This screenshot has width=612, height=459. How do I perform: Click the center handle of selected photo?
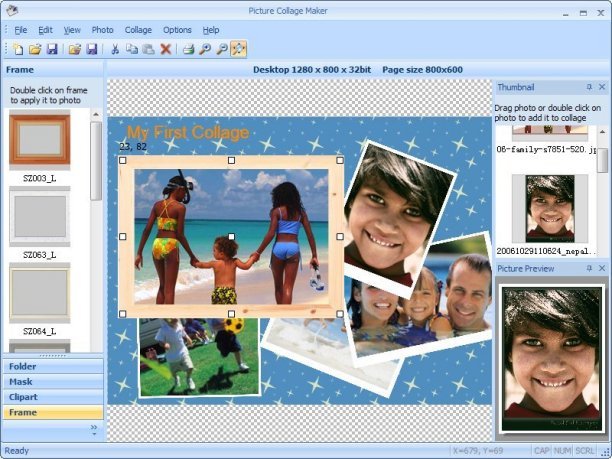231,237
